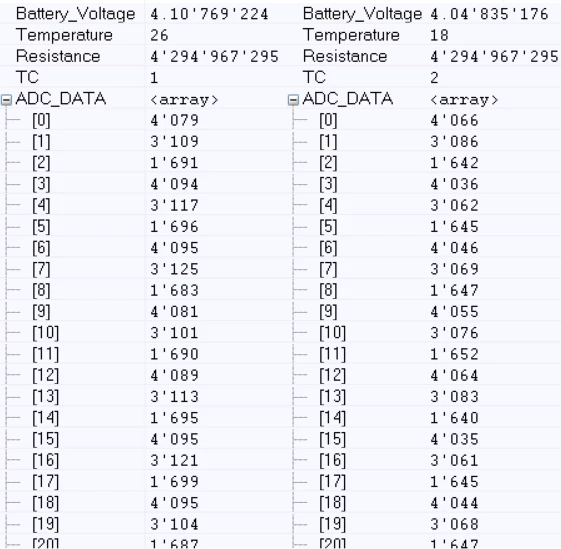The width and height of the screenshot is (561, 549).
Task: Click value 3'068 of right element [19]
Action: 454,524
